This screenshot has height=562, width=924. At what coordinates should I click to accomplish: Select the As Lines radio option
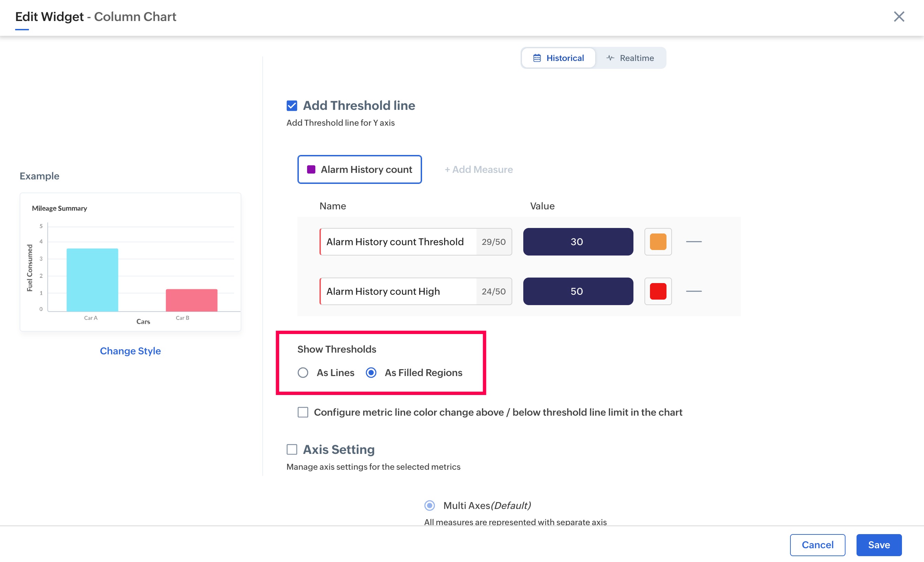click(x=303, y=373)
